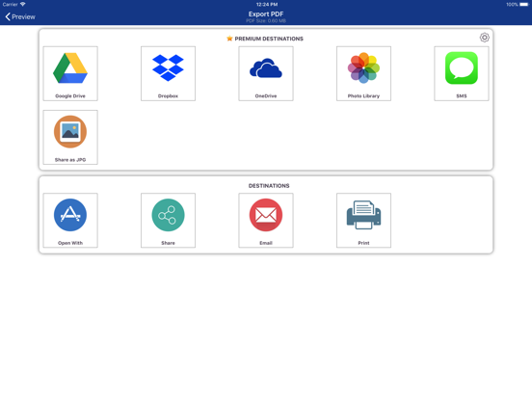Viewport: 532px width, 399px height.
Task: Click the Export PDF title
Action: click(266, 13)
